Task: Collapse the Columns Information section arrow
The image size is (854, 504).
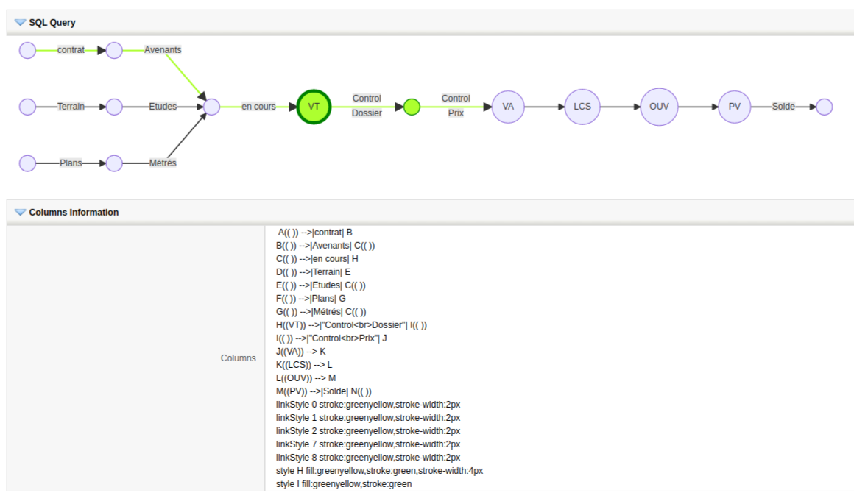Action: pyautogui.click(x=20, y=212)
